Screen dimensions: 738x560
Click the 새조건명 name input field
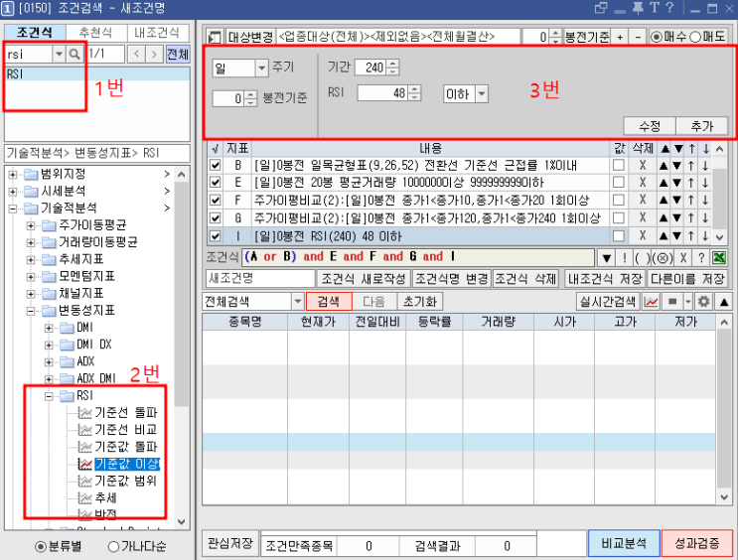260,279
